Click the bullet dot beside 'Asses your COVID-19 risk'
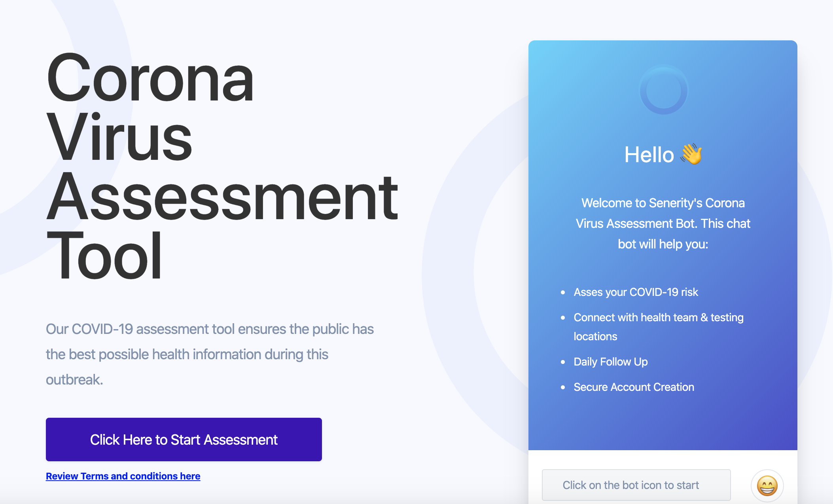Screen dimensions: 833x504 (x=563, y=292)
